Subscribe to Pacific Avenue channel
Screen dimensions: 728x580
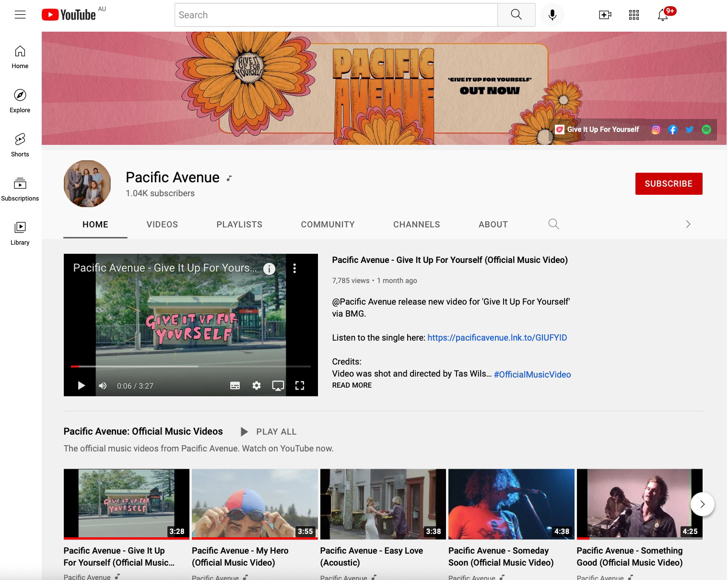669,184
